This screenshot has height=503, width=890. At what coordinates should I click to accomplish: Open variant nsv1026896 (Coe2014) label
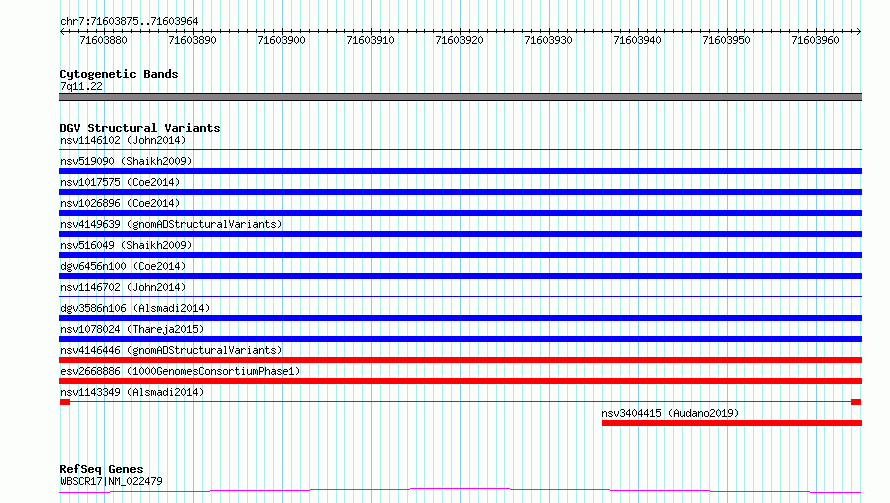[120, 203]
